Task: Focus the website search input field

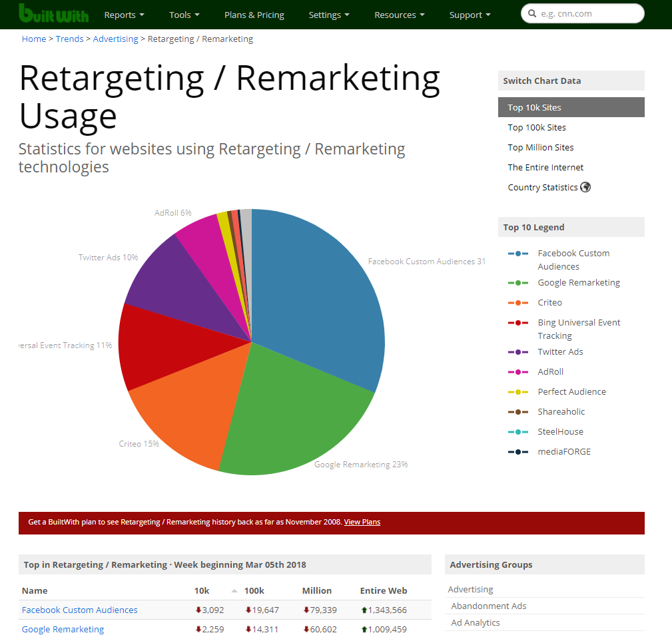Action: point(583,14)
